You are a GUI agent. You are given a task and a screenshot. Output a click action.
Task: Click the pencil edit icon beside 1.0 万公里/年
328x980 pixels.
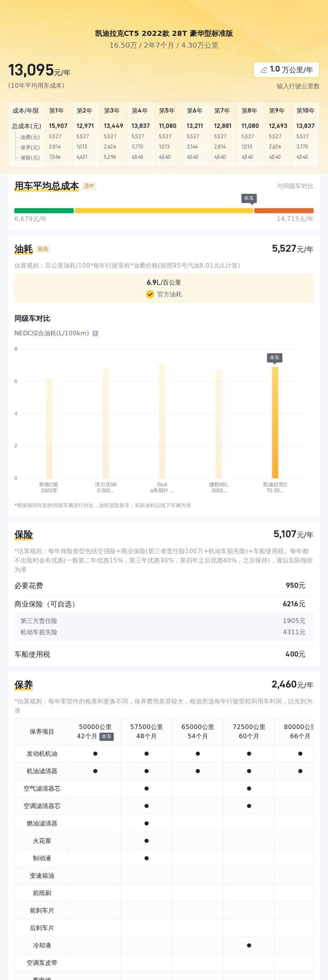[x=264, y=70]
